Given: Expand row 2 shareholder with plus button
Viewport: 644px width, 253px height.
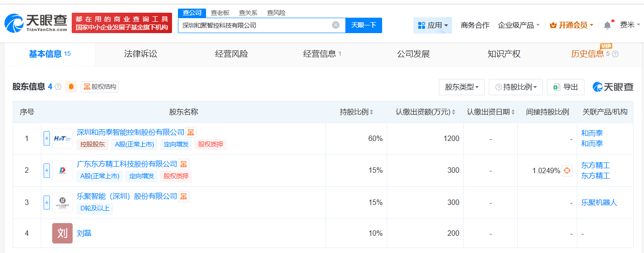Looking at the screenshot, I should point(47,170).
